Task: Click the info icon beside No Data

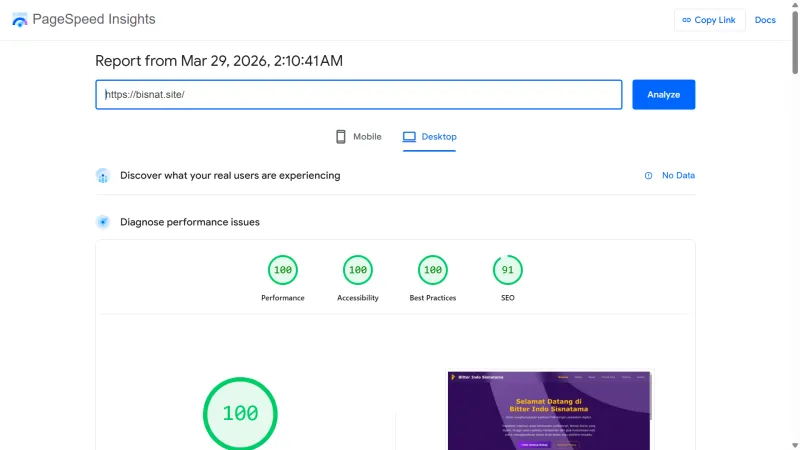Action: coord(648,176)
